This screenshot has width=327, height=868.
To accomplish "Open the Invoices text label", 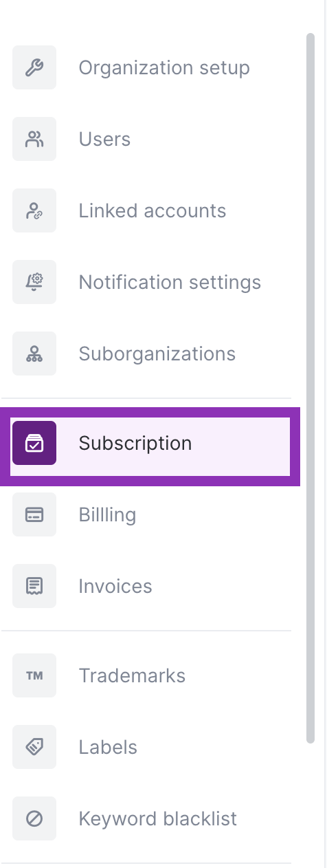I will click(115, 587).
